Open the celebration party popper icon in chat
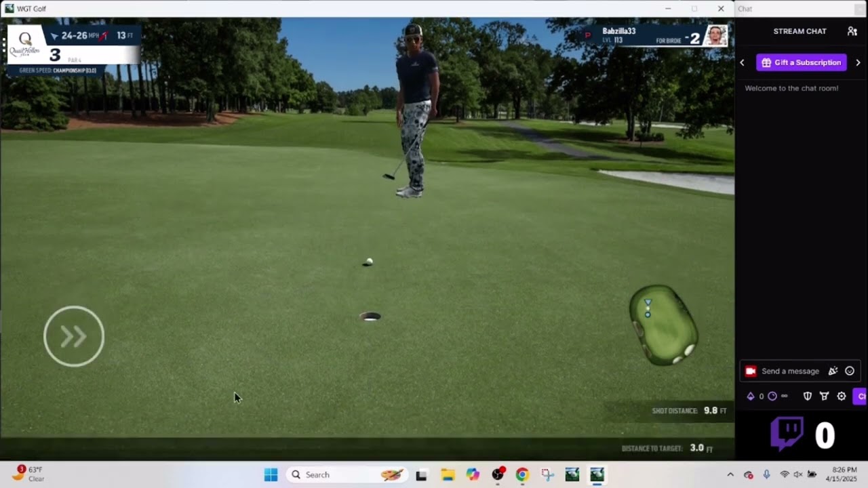Screen dimensions: 868x488 pos(833,371)
